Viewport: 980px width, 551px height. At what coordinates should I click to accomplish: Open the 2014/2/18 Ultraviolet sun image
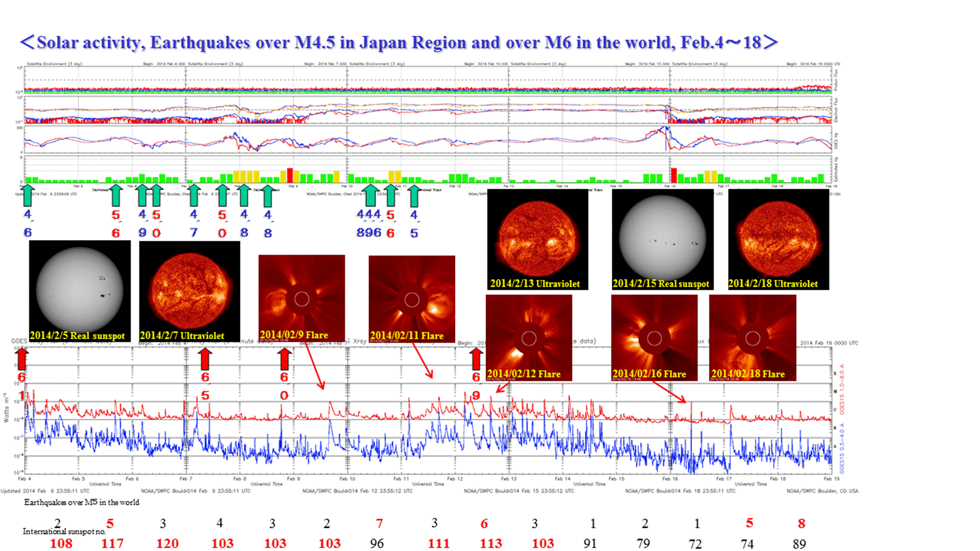[779, 239]
